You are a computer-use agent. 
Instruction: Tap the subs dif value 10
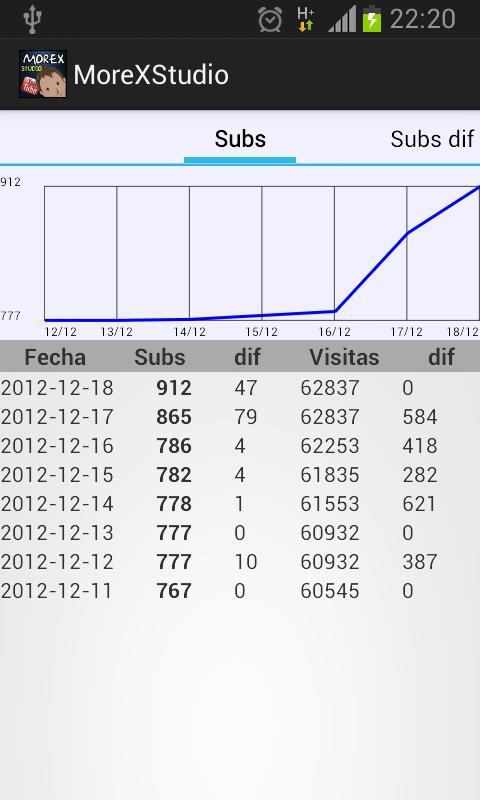(x=246, y=562)
